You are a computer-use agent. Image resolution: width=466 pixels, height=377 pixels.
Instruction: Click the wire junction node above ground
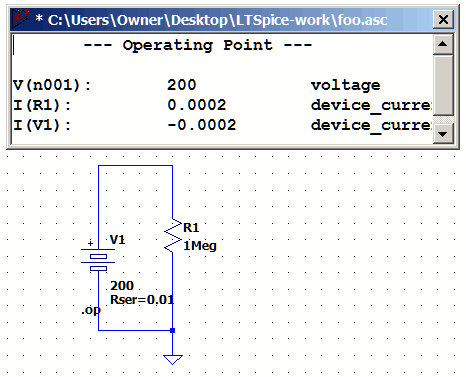click(172, 330)
